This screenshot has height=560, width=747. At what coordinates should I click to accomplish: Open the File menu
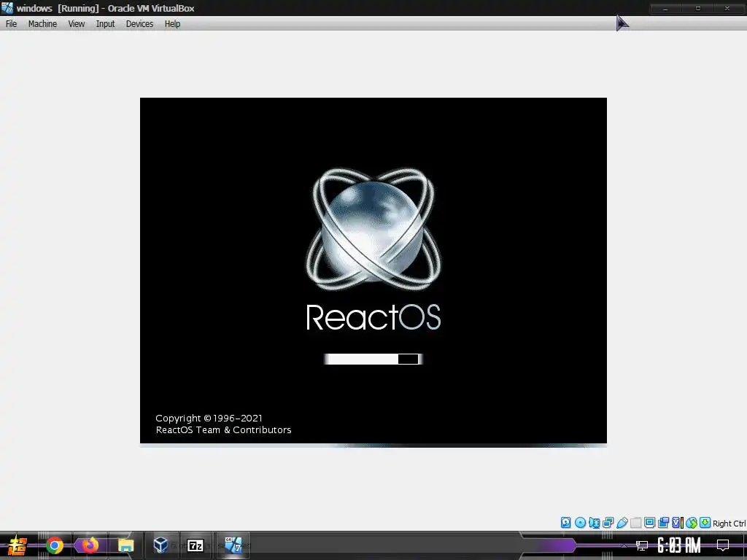11,24
